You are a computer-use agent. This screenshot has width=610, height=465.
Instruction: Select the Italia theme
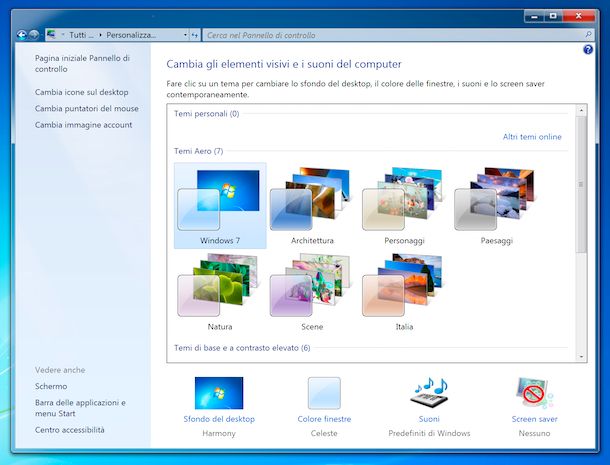[x=404, y=292]
